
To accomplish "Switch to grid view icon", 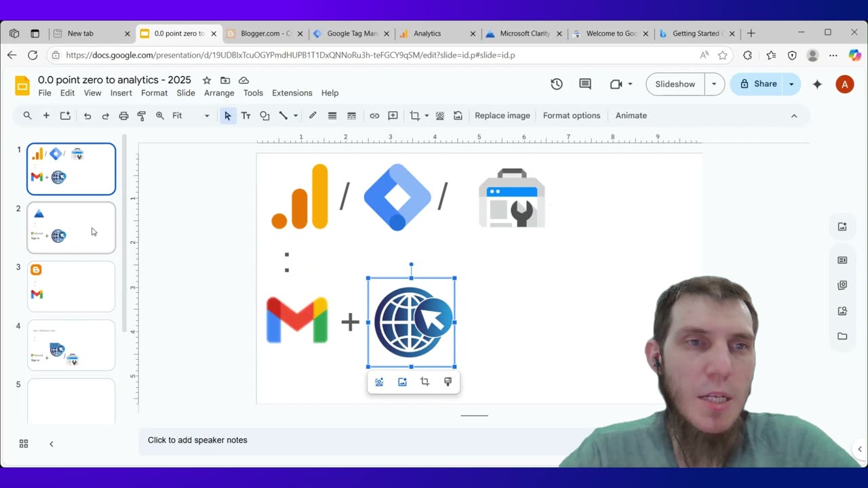I will click(x=24, y=444).
